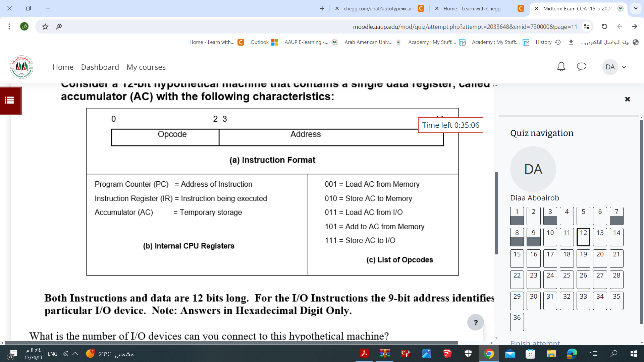Open the notifications bell icon
The height and width of the screenshot is (362, 644).
(x=561, y=67)
